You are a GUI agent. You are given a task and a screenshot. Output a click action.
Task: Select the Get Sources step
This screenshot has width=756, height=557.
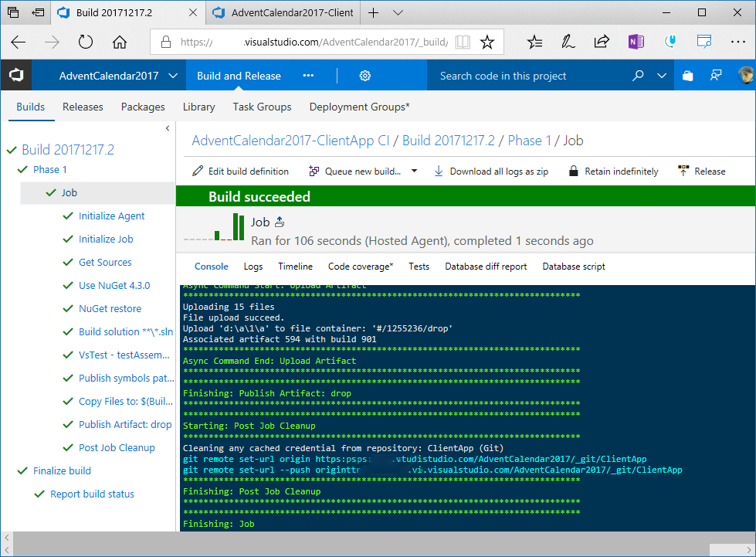point(105,263)
